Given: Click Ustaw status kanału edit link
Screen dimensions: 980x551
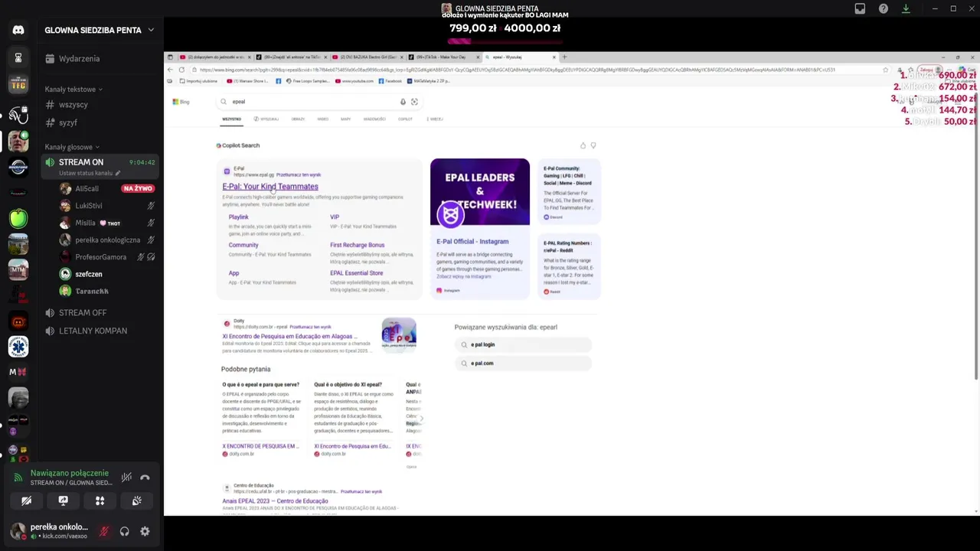Looking at the screenshot, I should pyautogui.click(x=90, y=174).
